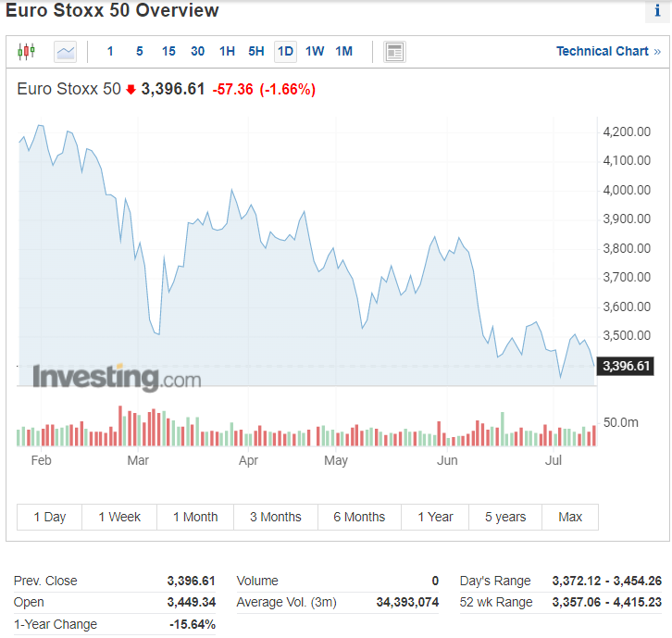Click the Volume label
The width and height of the screenshot is (672, 638).
(x=257, y=581)
